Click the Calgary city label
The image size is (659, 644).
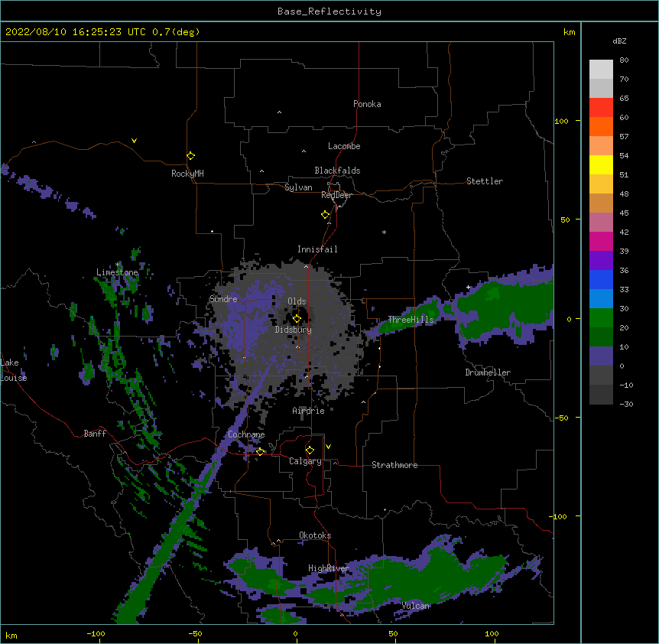[305, 461]
